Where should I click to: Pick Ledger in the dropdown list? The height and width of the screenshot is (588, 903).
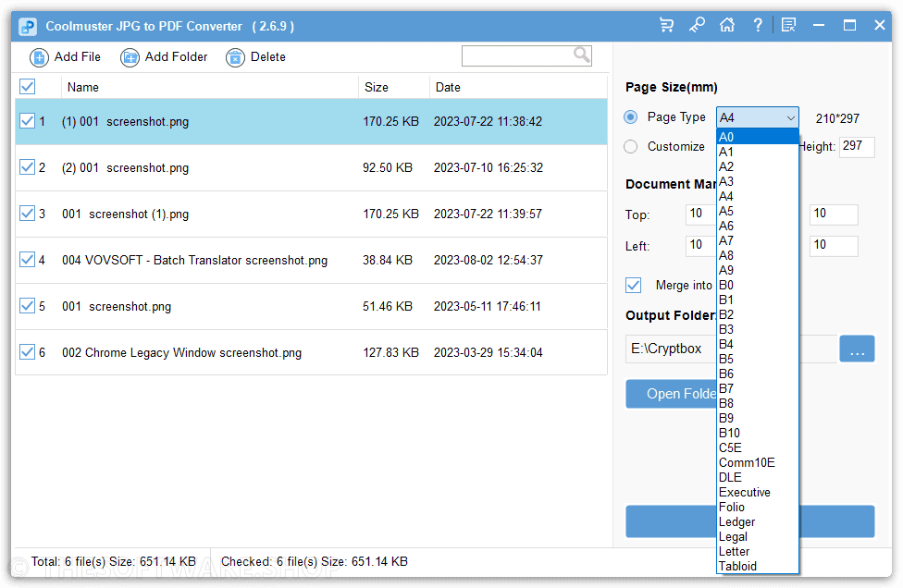[x=758, y=521]
